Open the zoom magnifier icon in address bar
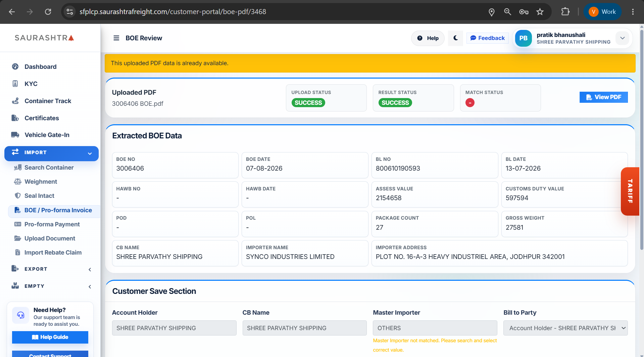The image size is (644, 357). click(507, 12)
